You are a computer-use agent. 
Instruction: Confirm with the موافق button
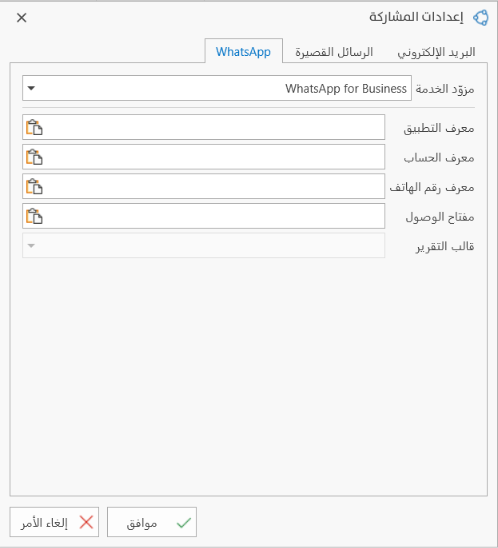click(152, 522)
